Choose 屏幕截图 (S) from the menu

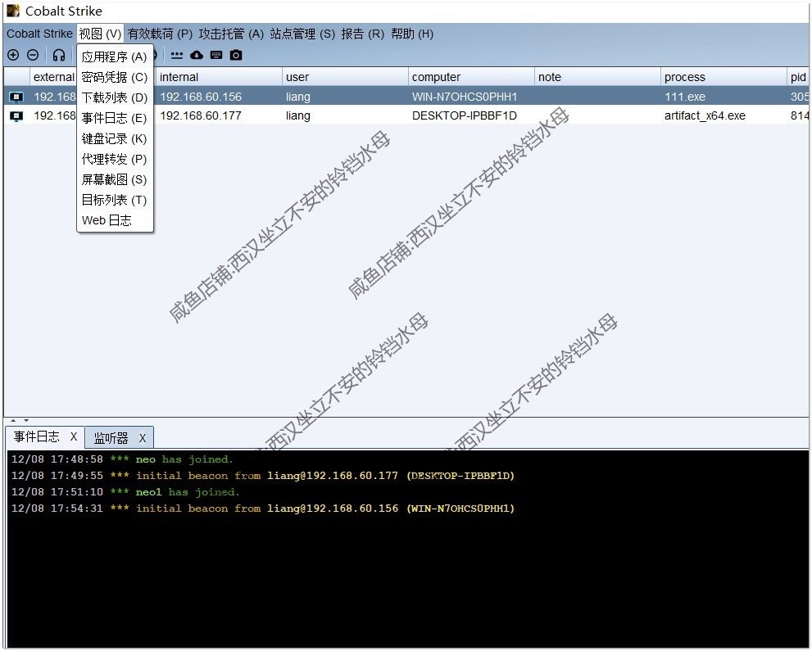click(x=115, y=179)
